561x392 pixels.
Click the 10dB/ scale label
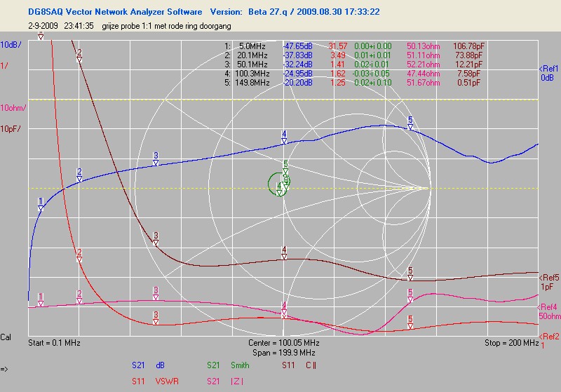point(11,44)
